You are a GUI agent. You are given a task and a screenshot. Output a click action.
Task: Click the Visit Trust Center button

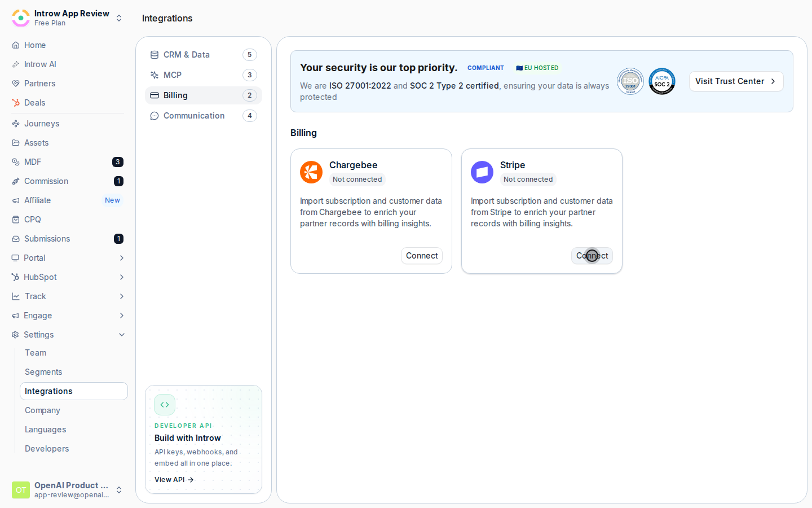tap(736, 81)
